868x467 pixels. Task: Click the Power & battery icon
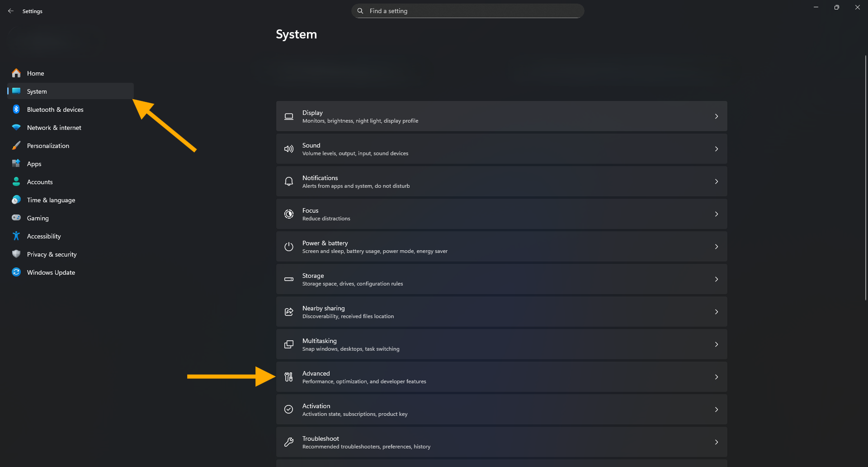pyautogui.click(x=288, y=247)
